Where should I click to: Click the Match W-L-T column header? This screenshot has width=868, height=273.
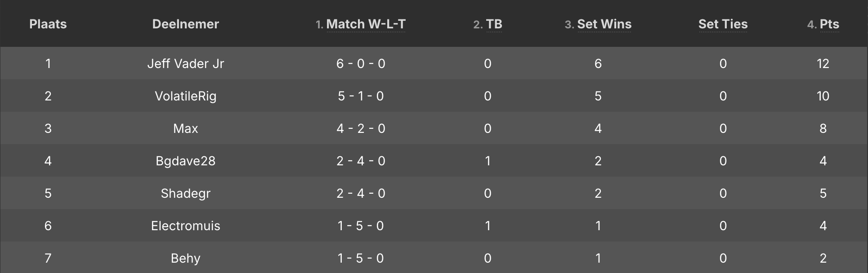(x=365, y=24)
